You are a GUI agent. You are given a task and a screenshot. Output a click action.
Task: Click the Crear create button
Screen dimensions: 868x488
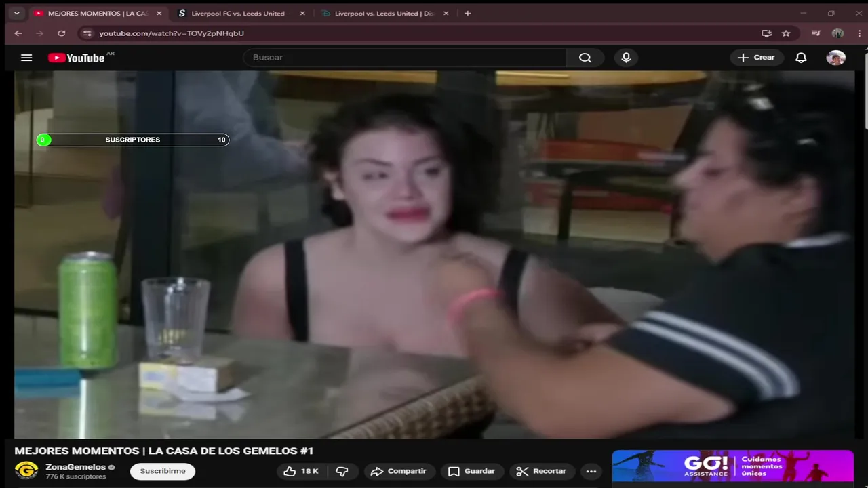tap(757, 58)
